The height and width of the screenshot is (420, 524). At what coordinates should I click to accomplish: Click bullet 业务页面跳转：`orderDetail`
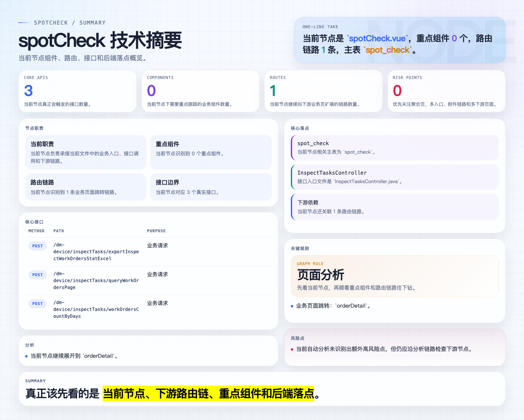333,306
